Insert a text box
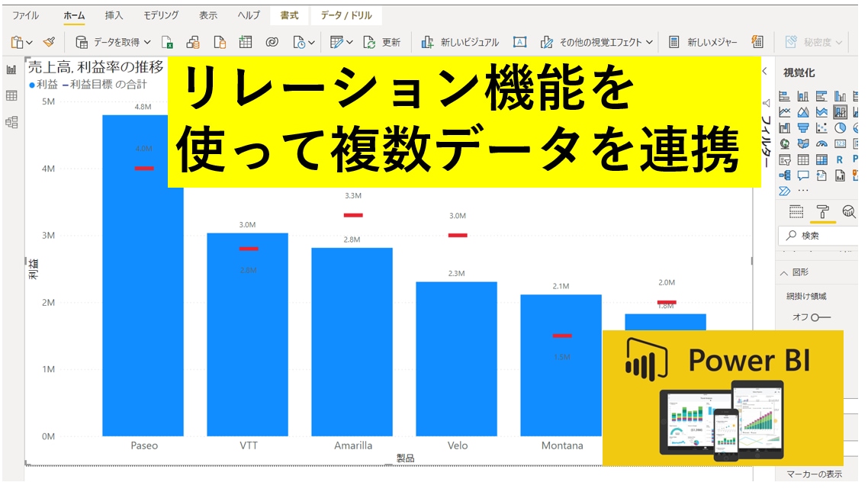The width and height of the screenshot is (868, 492). pos(519,42)
